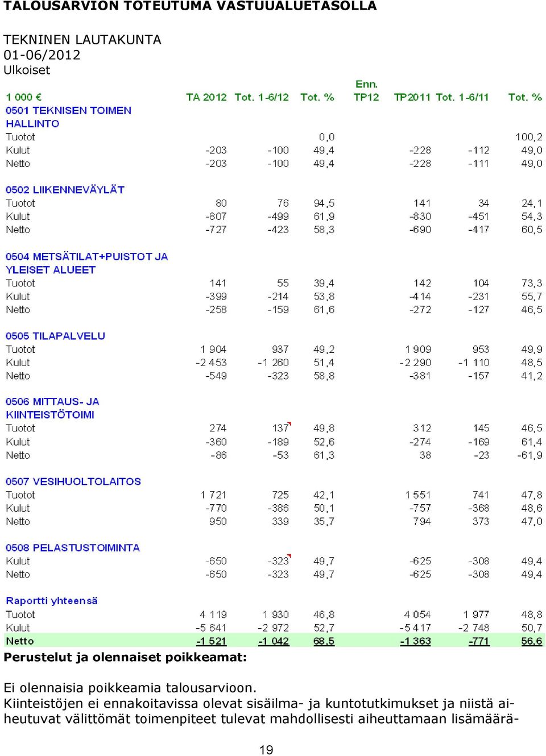Click the 'TP2011' column header
The width and height of the screenshot is (546, 756).
click(x=412, y=97)
